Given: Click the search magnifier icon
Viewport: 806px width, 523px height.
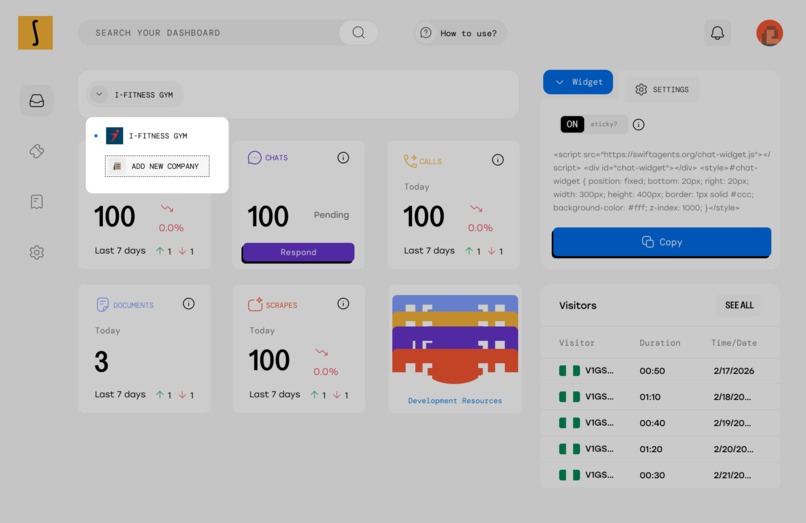Looking at the screenshot, I should tap(358, 33).
